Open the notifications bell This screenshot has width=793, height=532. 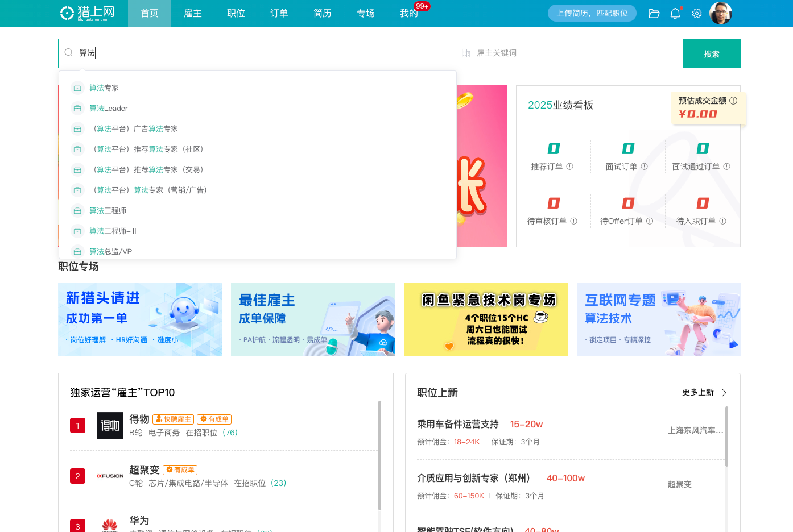click(x=675, y=14)
